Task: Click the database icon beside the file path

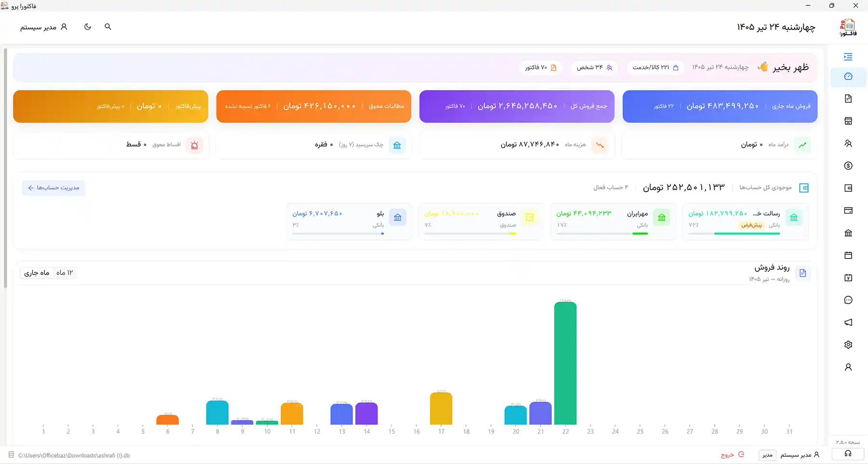Action: click(11, 455)
